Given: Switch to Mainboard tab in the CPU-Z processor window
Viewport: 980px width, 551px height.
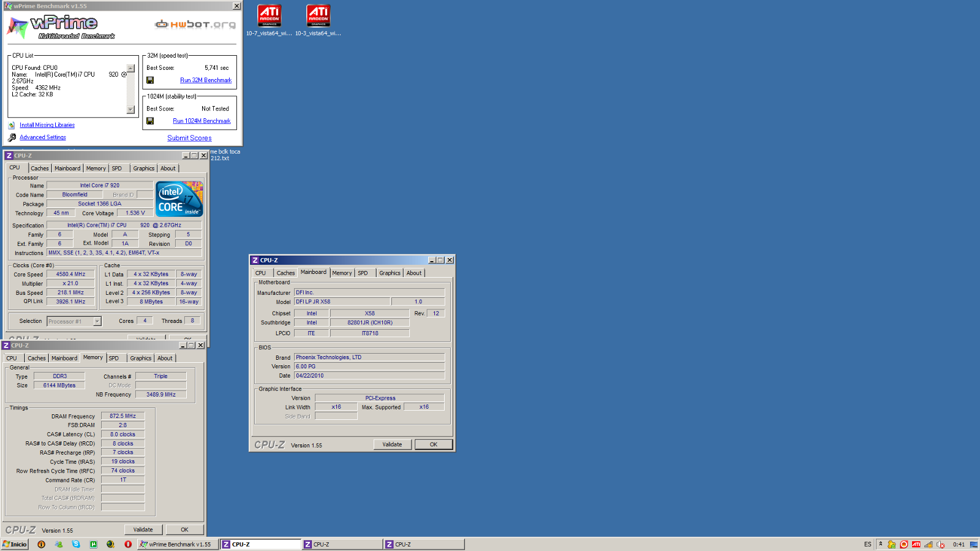Looking at the screenshot, I should pyautogui.click(x=67, y=169).
